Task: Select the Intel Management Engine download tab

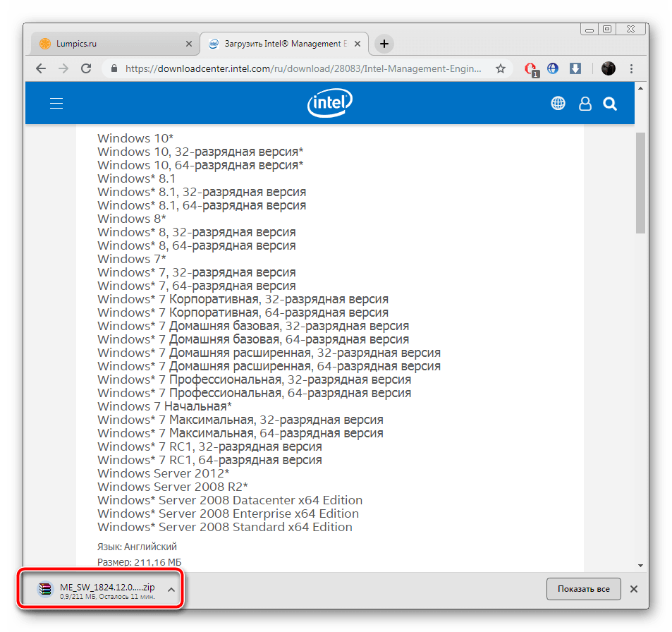Action: (x=282, y=44)
